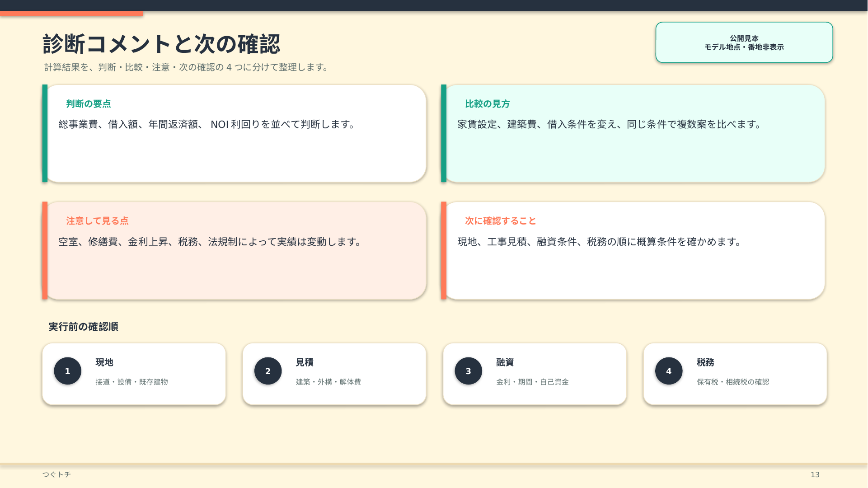Click the つぐトチ footer brand text
Screen dimensions: 868x488
[x=56, y=474]
